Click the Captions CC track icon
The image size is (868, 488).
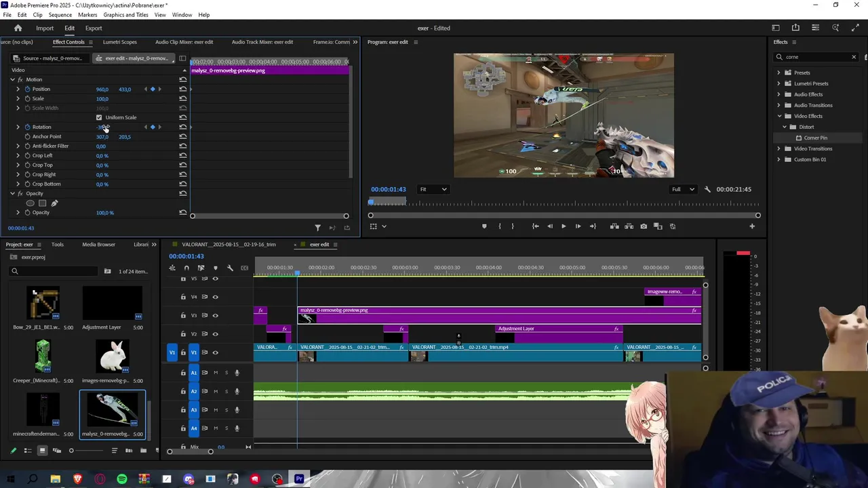pos(244,268)
